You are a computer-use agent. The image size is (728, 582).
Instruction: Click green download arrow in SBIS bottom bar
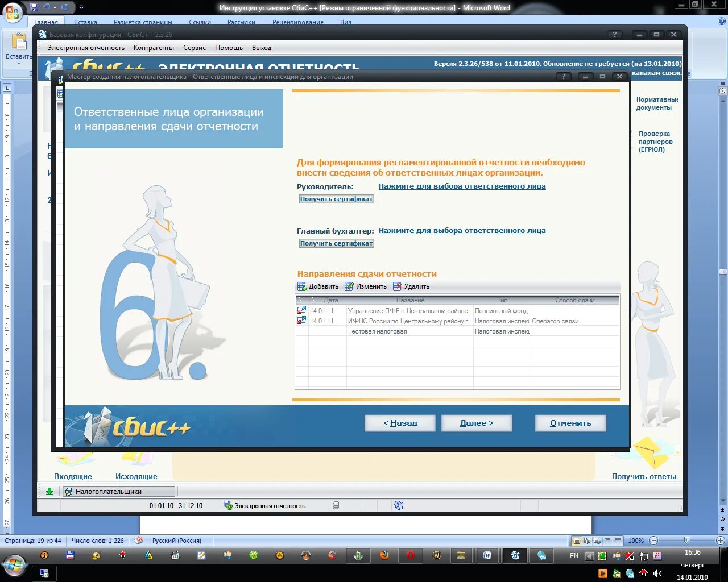49,492
